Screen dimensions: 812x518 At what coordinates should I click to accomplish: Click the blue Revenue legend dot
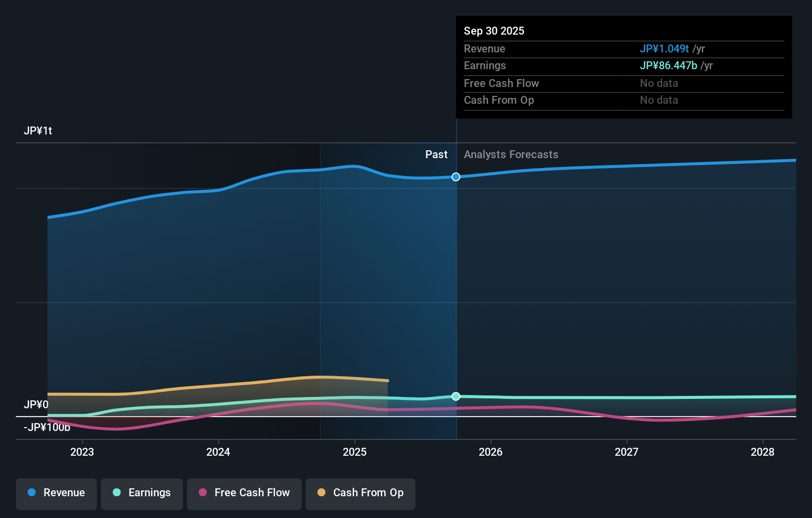point(32,493)
